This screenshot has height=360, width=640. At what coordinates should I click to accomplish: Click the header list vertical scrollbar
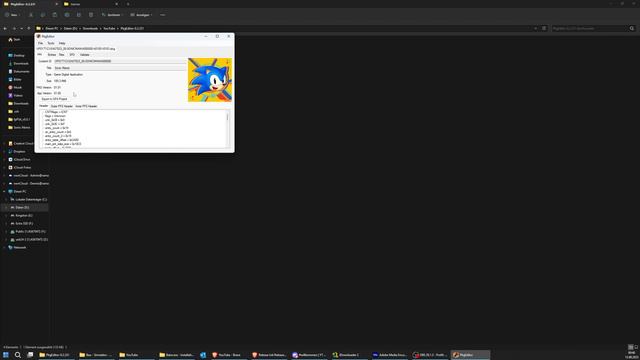(x=227, y=129)
